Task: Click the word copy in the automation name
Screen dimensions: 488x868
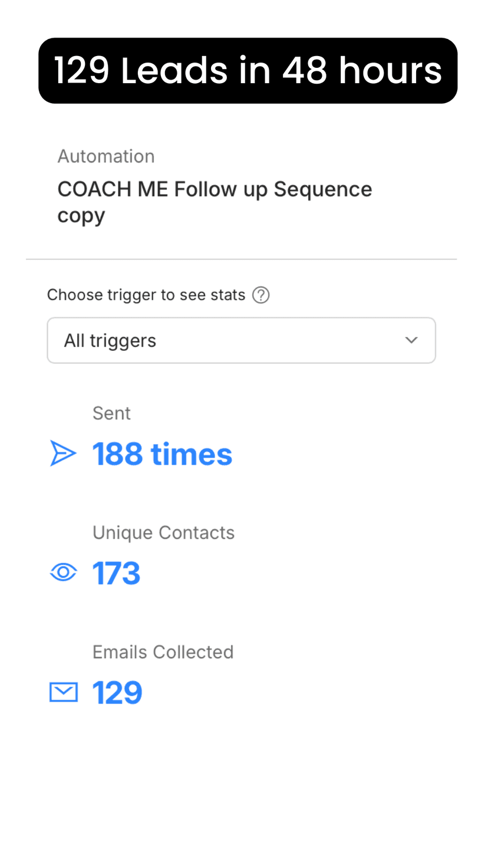Action: pos(81,216)
